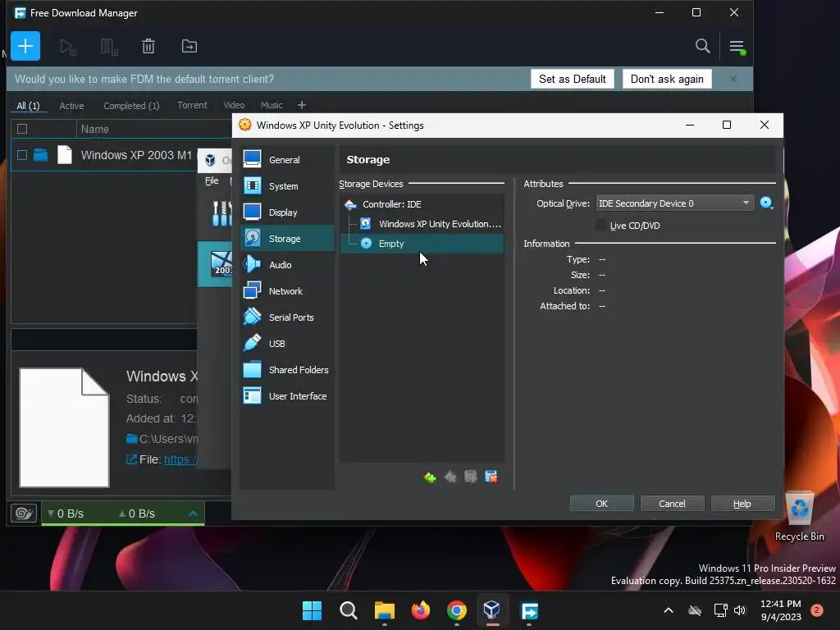Expand the FDM speed panel chevron
This screenshot has width=840, height=630.
tap(194, 514)
